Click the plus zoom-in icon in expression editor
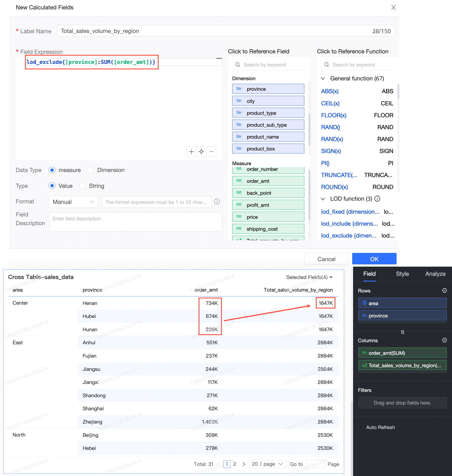The height and width of the screenshot is (476, 452). pyautogui.click(x=191, y=152)
